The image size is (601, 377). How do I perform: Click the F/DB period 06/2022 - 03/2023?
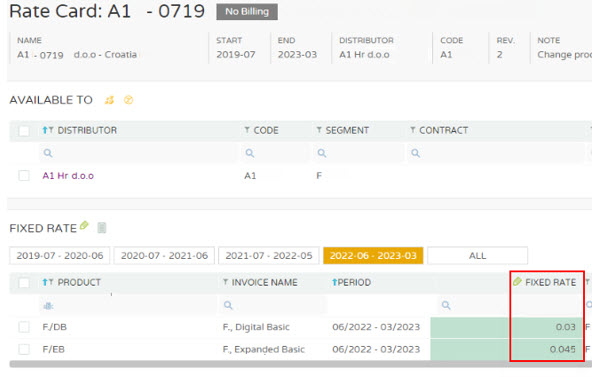click(376, 327)
